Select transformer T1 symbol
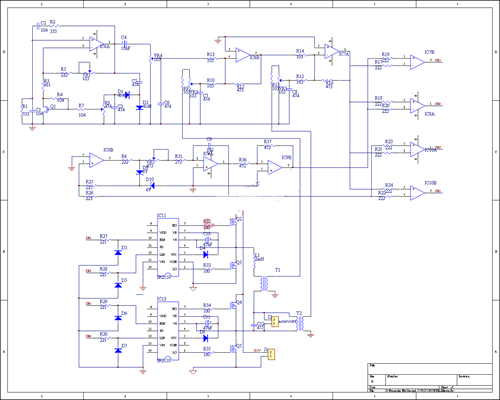 point(264,283)
